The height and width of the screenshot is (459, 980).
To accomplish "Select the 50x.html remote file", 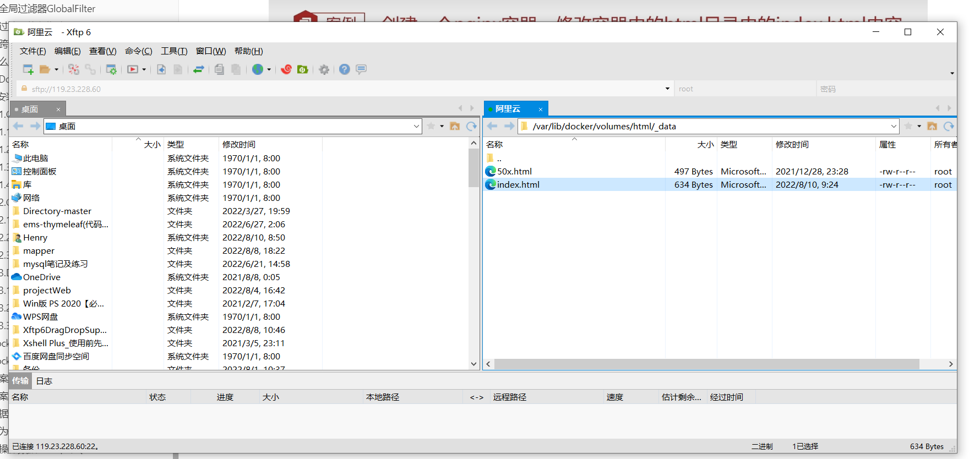I will point(514,172).
